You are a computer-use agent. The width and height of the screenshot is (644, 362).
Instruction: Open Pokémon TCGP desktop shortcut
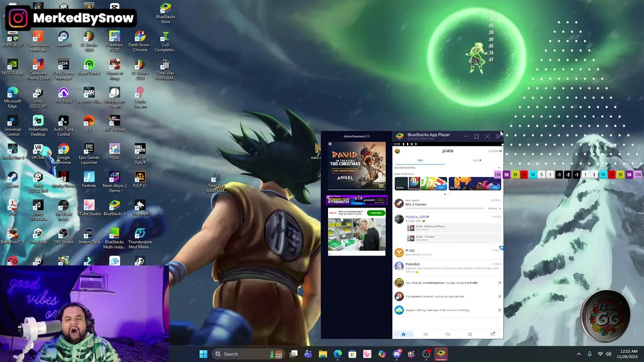pyautogui.click(x=114, y=42)
